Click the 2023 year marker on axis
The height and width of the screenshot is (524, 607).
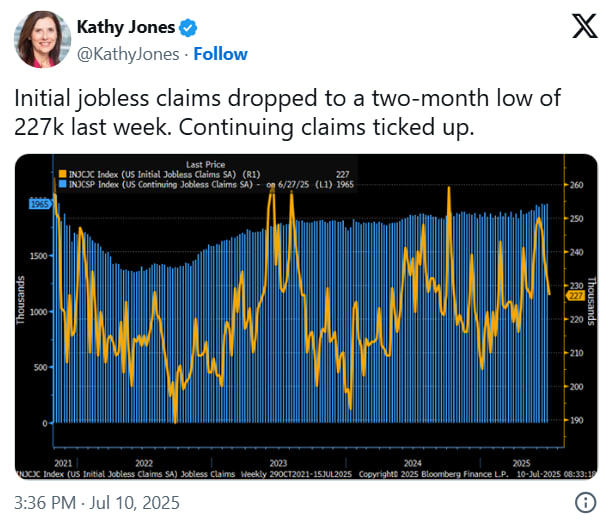[x=278, y=463]
